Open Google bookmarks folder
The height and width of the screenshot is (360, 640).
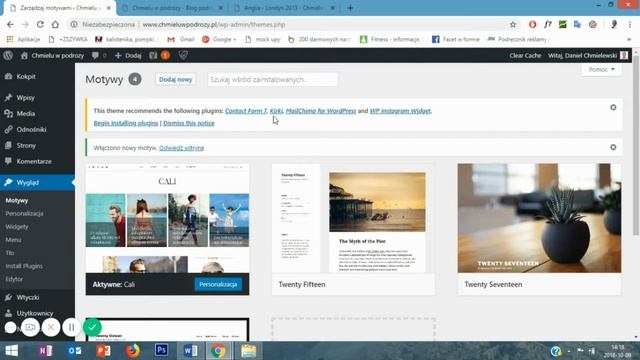pyautogui.click(x=219, y=39)
